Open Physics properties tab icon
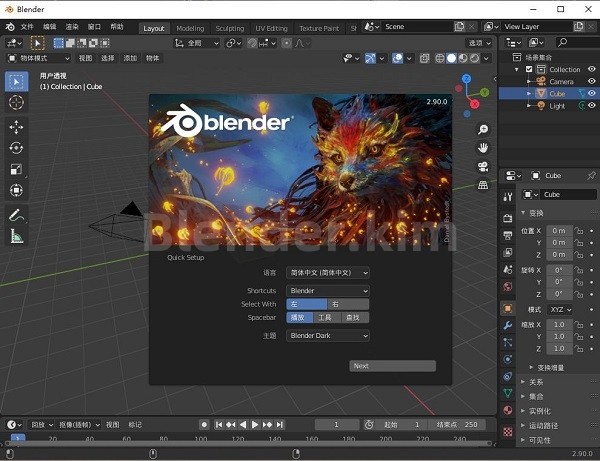 (x=508, y=359)
